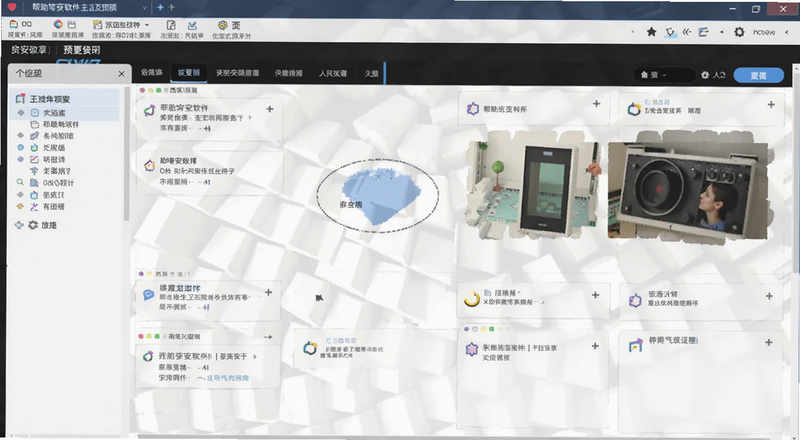Click the red heart app icon
Screen dimensions: 800x440
coord(12,7)
